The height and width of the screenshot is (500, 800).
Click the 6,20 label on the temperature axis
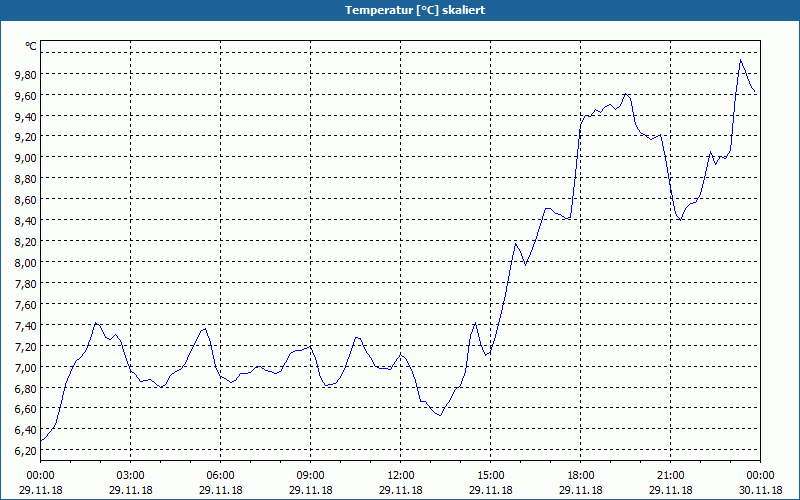point(25,451)
